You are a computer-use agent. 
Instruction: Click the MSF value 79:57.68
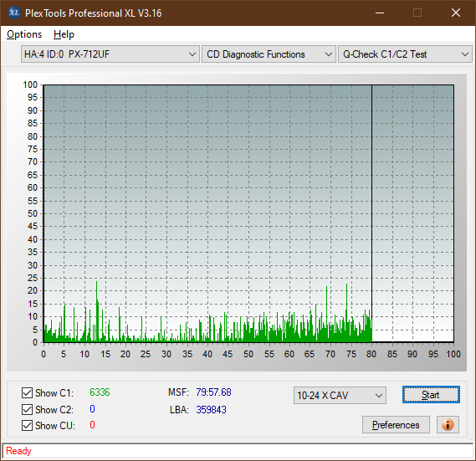pyautogui.click(x=213, y=392)
